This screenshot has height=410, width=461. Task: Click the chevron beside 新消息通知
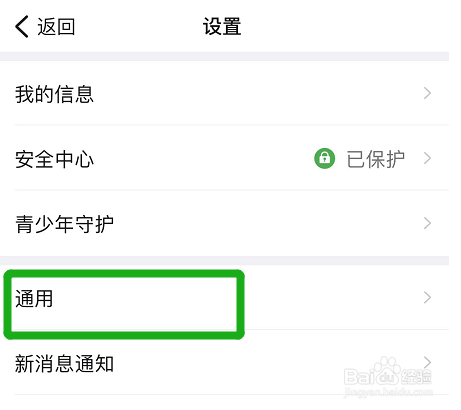point(427,362)
